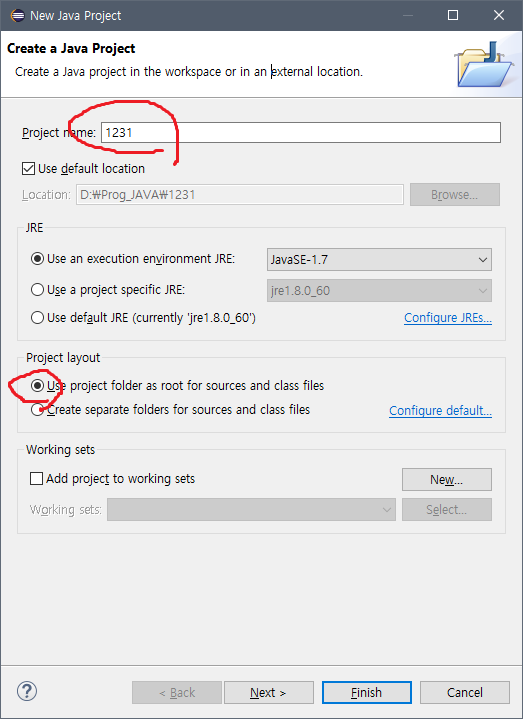Click the Java project folder wizard image
This screenshot has width=523, height=719.
click(x=484, y=64)
